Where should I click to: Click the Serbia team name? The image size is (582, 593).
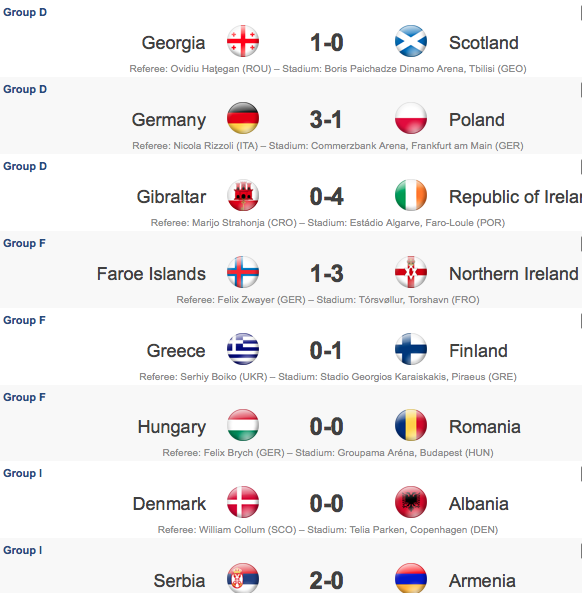point(179,581)
